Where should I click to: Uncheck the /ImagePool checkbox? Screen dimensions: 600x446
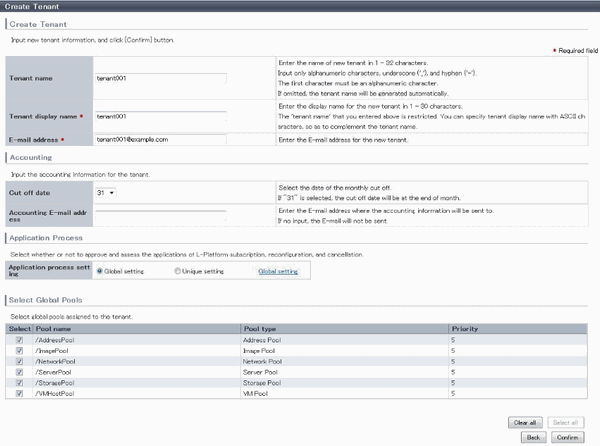click(x=20, y=351)
